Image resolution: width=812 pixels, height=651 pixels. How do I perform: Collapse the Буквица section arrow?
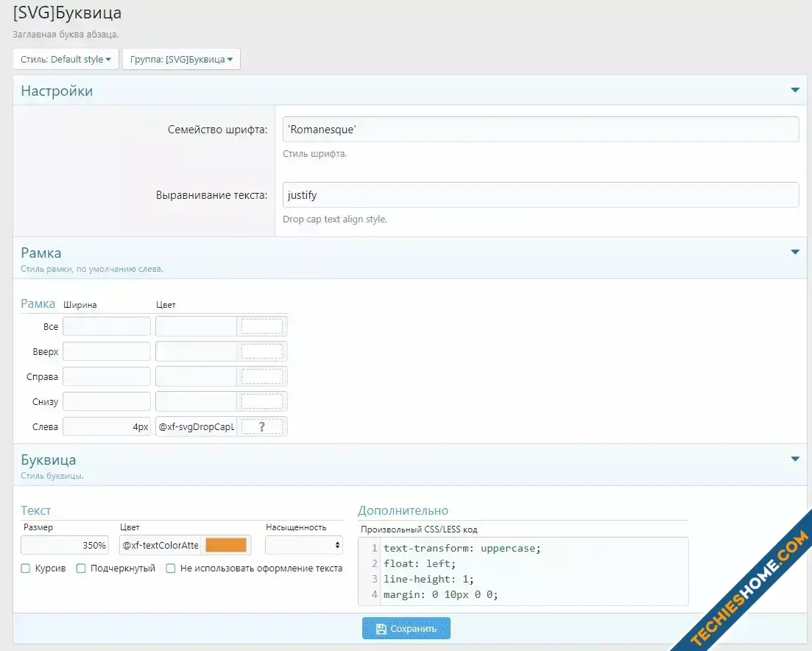[x=794, y=460]
